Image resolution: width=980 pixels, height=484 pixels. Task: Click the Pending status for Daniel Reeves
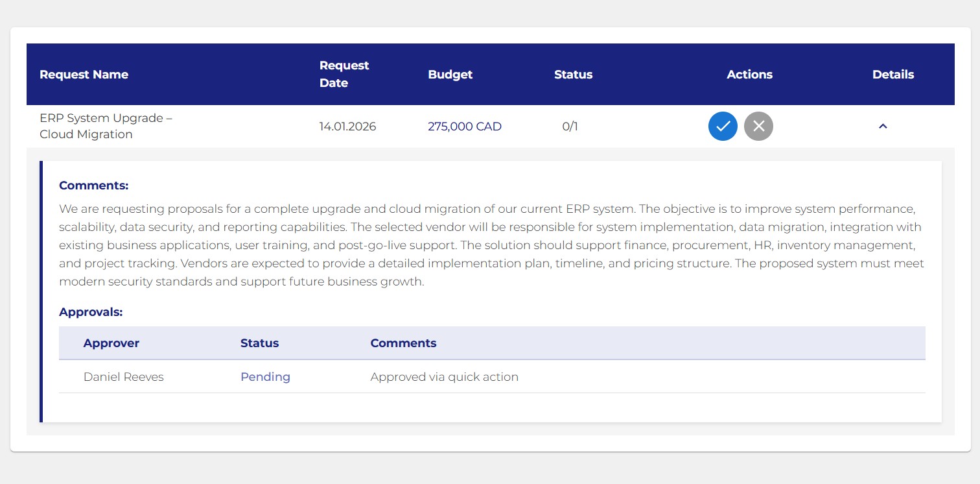pos(265,377)
